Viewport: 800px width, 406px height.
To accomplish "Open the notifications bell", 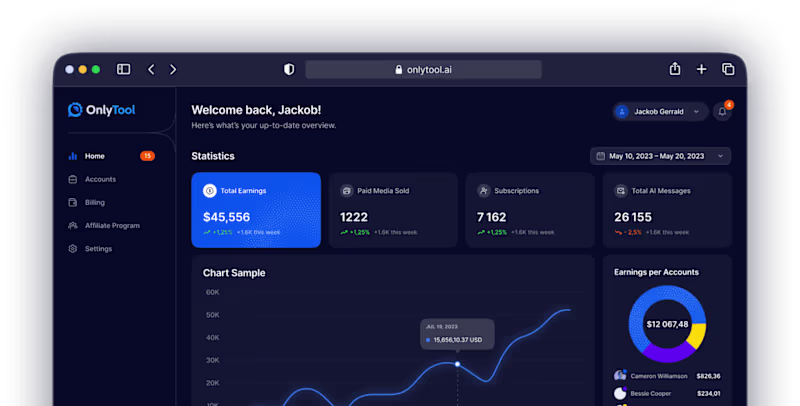I will click(x=722, y=112).
